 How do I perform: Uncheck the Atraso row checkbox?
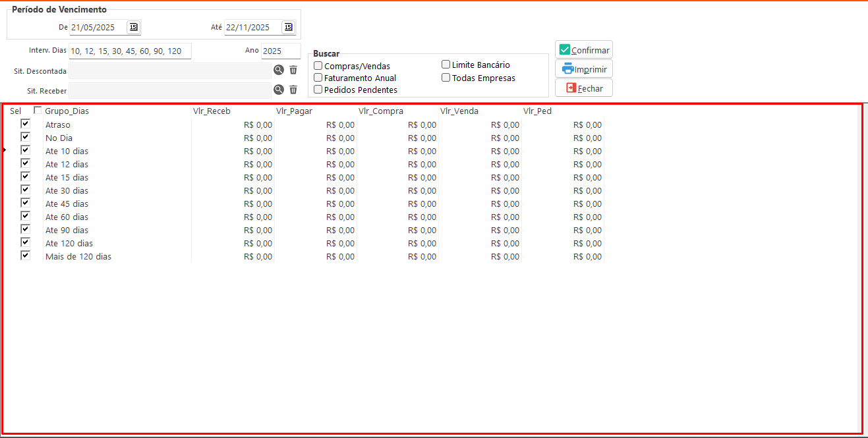coord(26,124)
